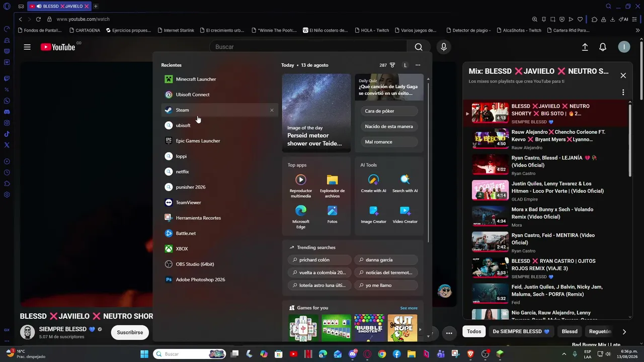Open the YouTube account avatar menu
The image size is (644, 362).
tap(624, 47)
